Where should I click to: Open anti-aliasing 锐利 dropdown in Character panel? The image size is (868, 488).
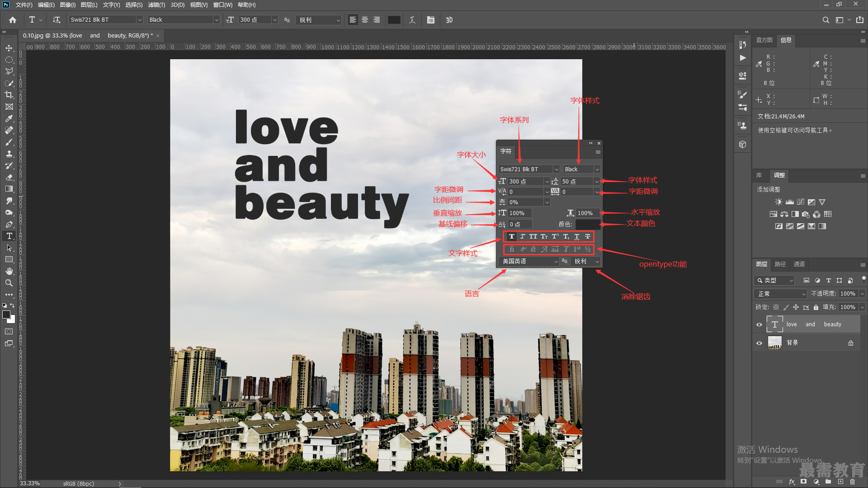pyautogui.click(x=586, y=261)
